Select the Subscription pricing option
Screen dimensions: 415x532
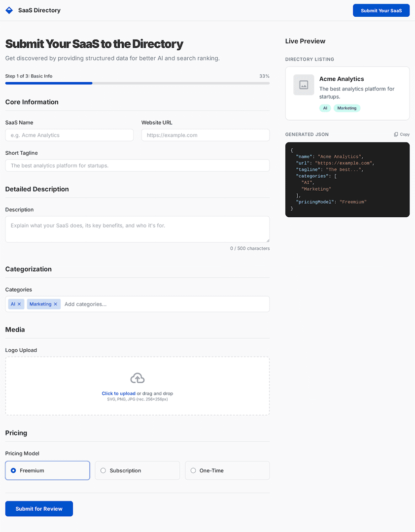(x=104, y=470)
